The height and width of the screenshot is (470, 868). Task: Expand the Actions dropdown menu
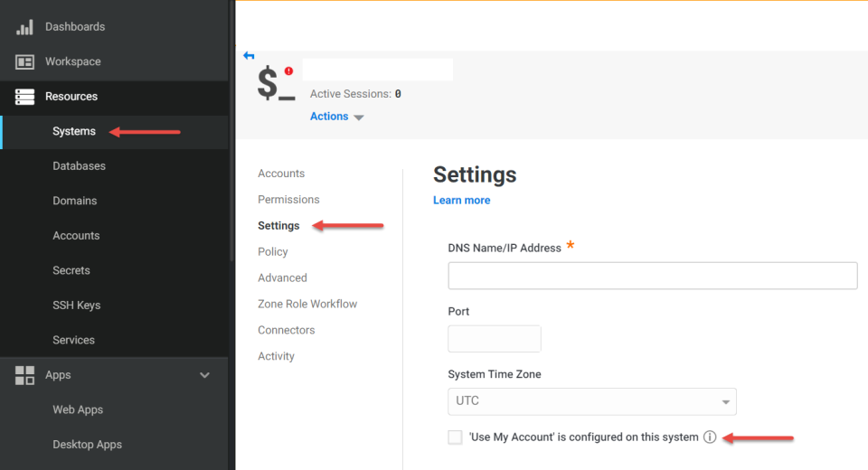pos(336,117)
